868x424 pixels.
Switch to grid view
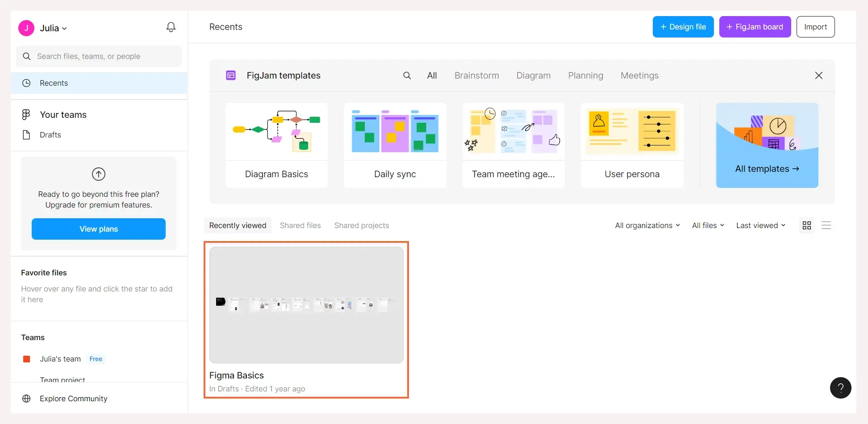coord(807,225)
